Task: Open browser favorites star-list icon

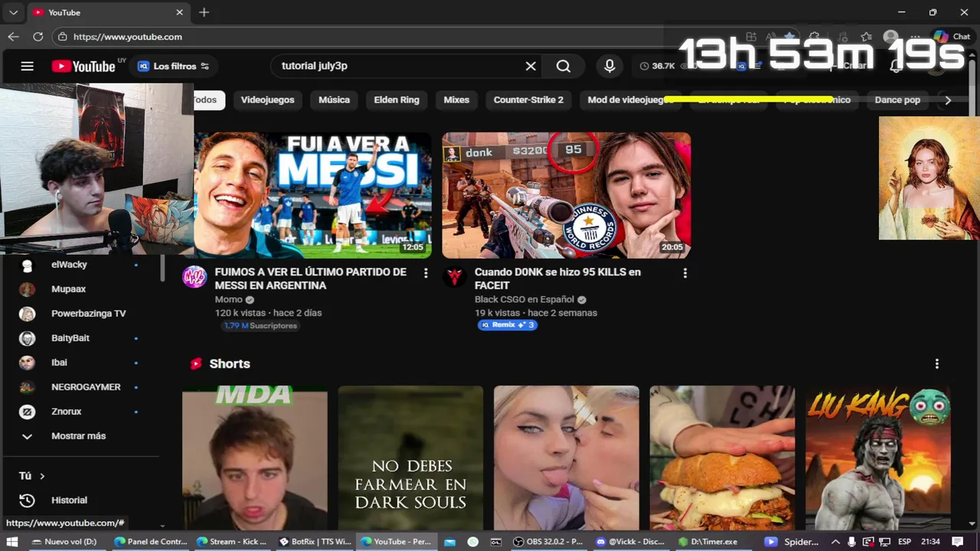Action: [866, 36]
